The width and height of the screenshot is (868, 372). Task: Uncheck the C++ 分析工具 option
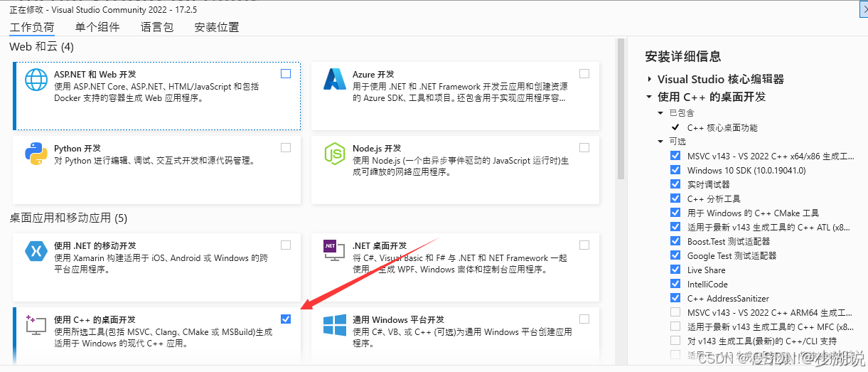pos(675,198)
